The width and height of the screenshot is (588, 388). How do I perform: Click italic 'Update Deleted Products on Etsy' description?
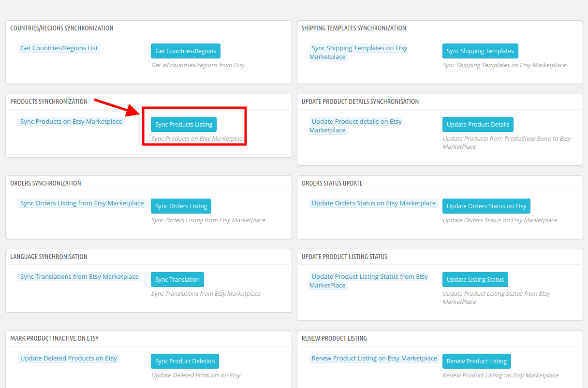(x=196, y=375)
